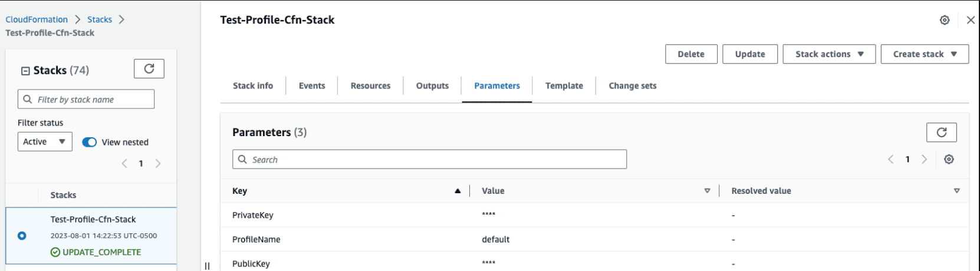This screenshot has height=271, width=980.
Task: Go to next page of stacks list
Action: tap(158, 164)
